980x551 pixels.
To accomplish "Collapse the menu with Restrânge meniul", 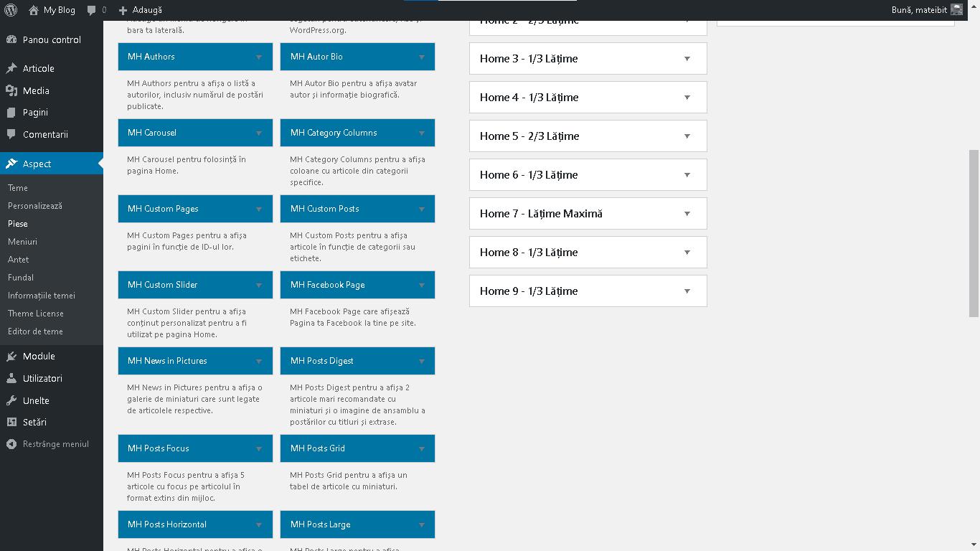I will click(x=47, y=444).
